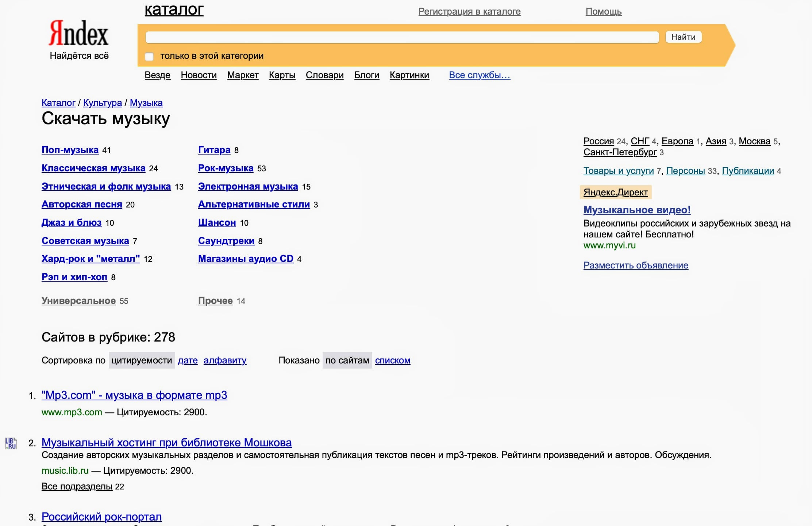Switch to the Картинки tab
Screen dimensions: 812x526
(409, 75)
